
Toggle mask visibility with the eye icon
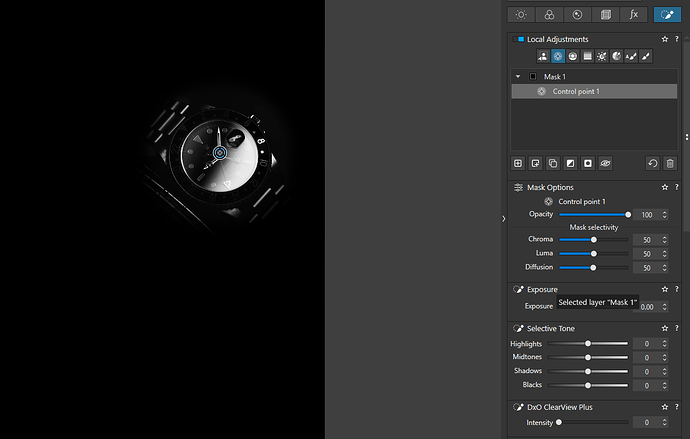[605, 163]
